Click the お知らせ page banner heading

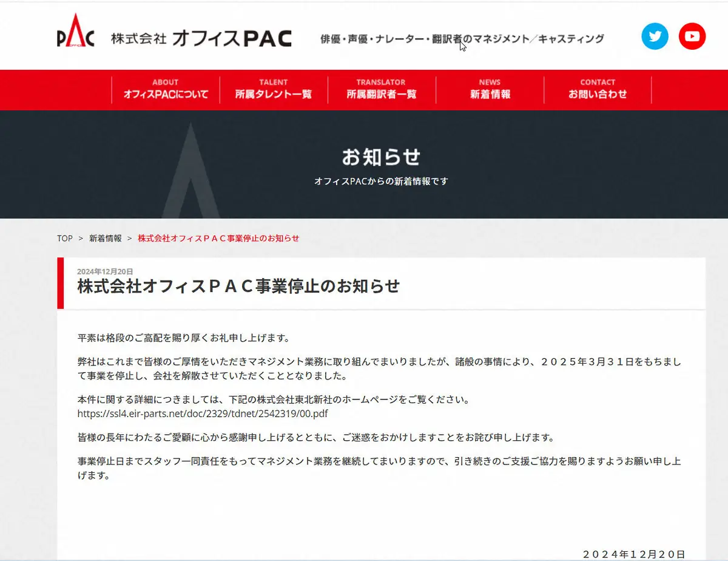[381, 157]
